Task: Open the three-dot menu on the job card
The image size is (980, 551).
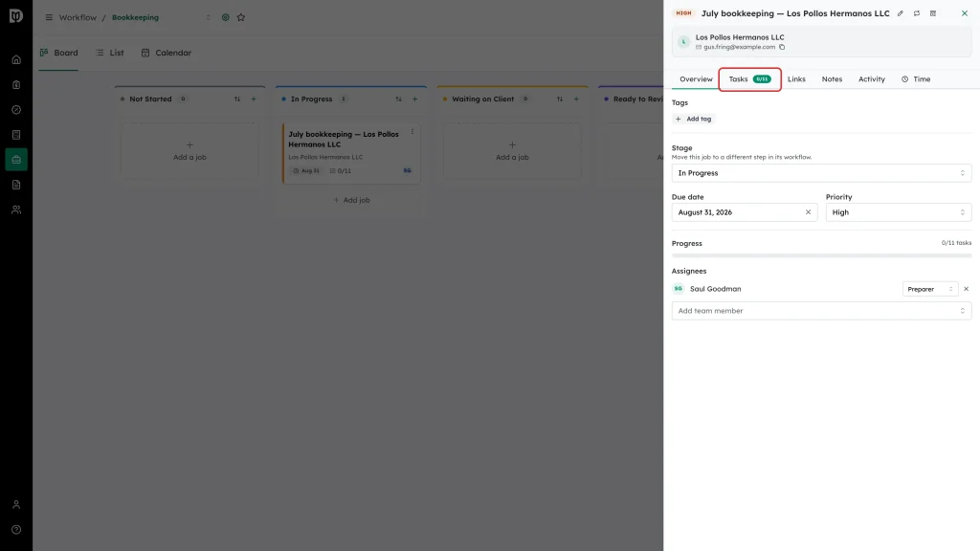Action: click(412, 132)
